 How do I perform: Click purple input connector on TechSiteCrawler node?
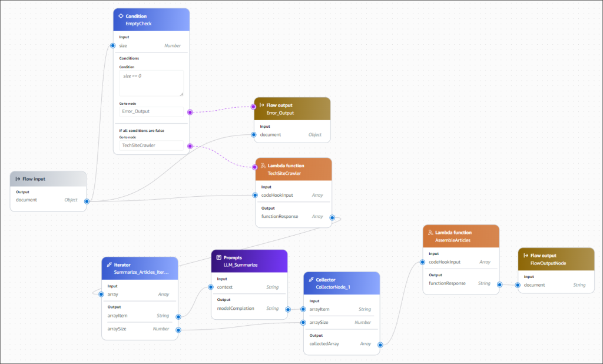point(254,167)
